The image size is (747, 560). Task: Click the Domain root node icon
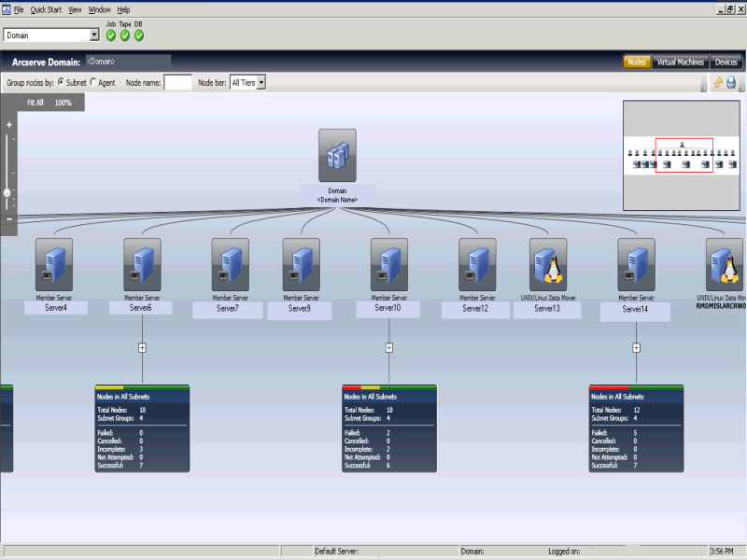(x=337, y=155)
